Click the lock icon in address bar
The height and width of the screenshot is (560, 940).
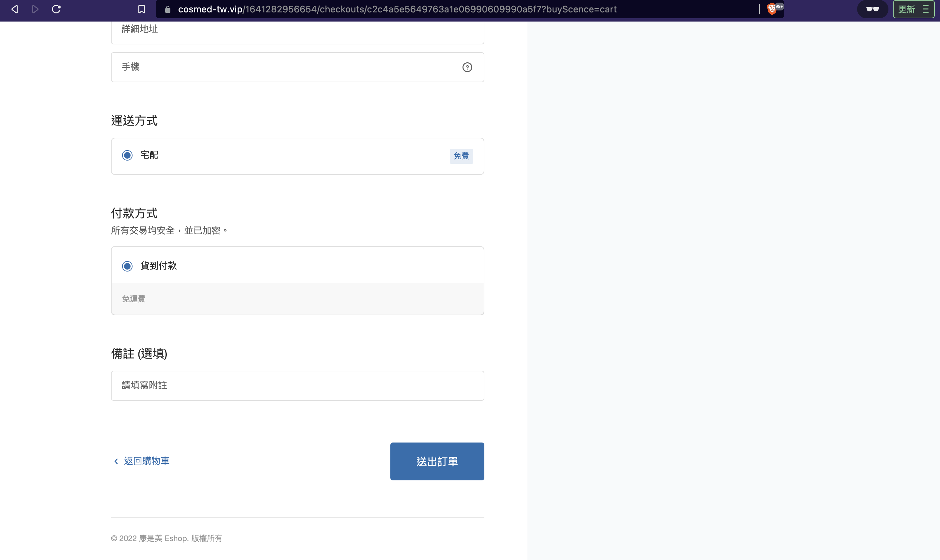[x=168, y=9]
